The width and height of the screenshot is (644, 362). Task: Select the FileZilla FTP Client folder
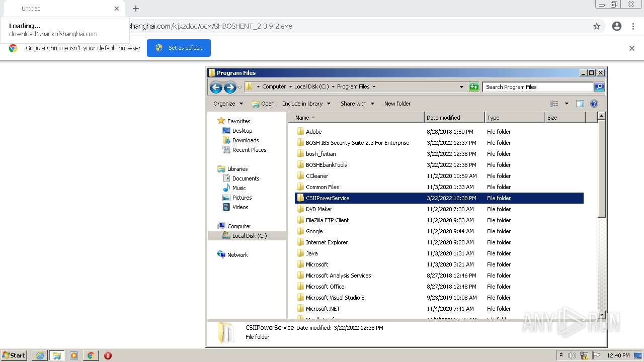(x=439, y=220)
